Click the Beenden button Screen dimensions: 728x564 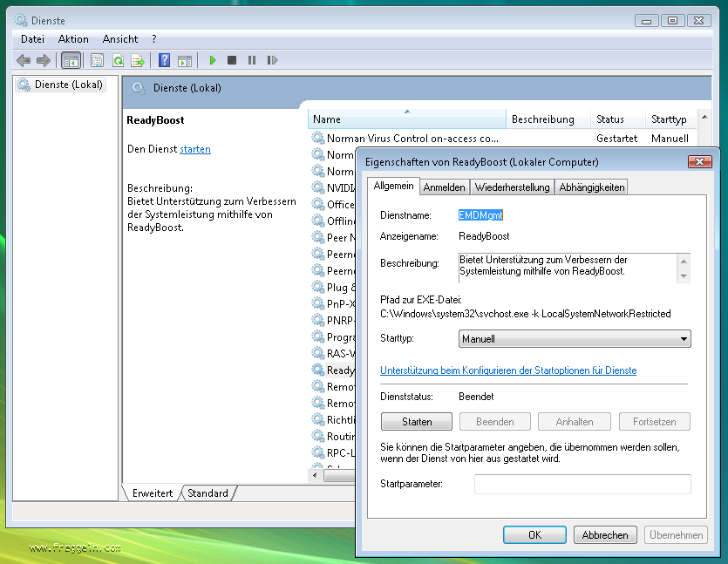pyautogui.click(x=495, y=422)
